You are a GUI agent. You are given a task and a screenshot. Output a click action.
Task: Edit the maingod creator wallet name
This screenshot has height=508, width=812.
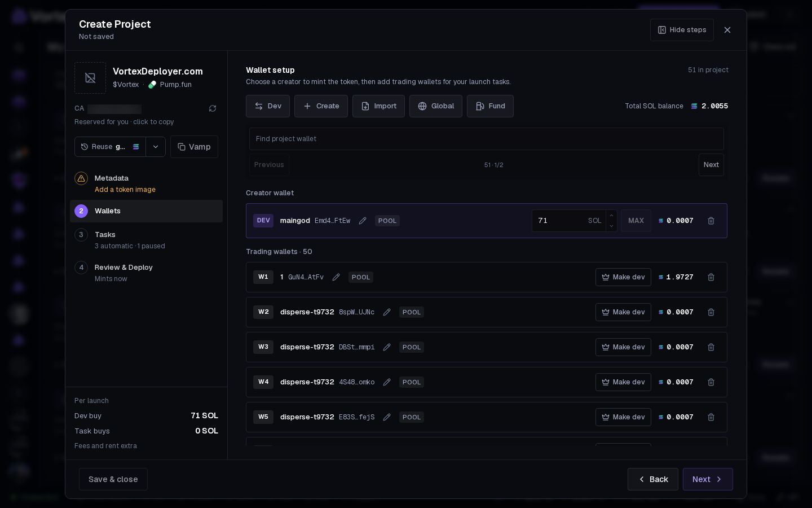[x=363, y=221]
